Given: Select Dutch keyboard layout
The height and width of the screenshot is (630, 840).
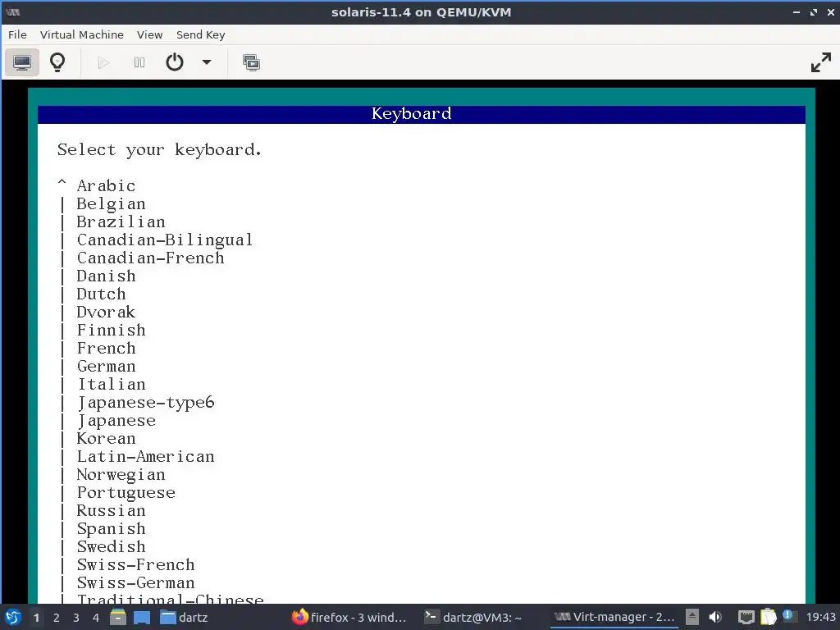Looking at the screenshot, I should coord(101,294).
